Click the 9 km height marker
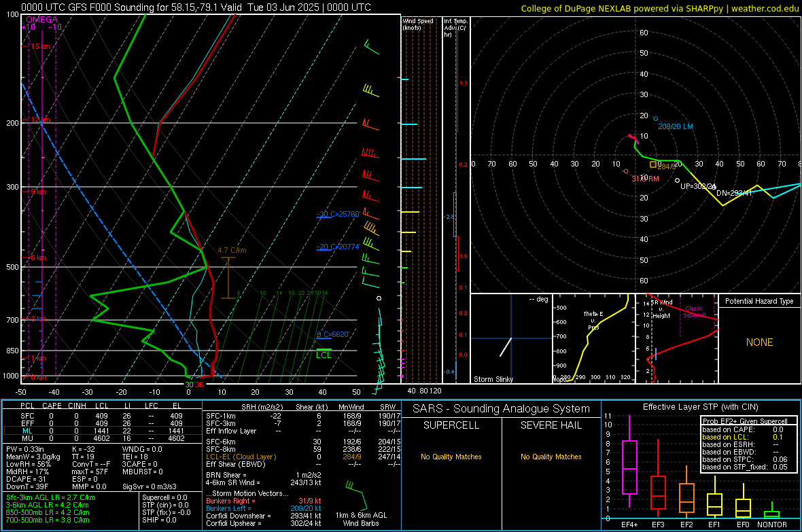Image resolution: width=802 pixels, height=532 pixels. click(x=38, y=192)
